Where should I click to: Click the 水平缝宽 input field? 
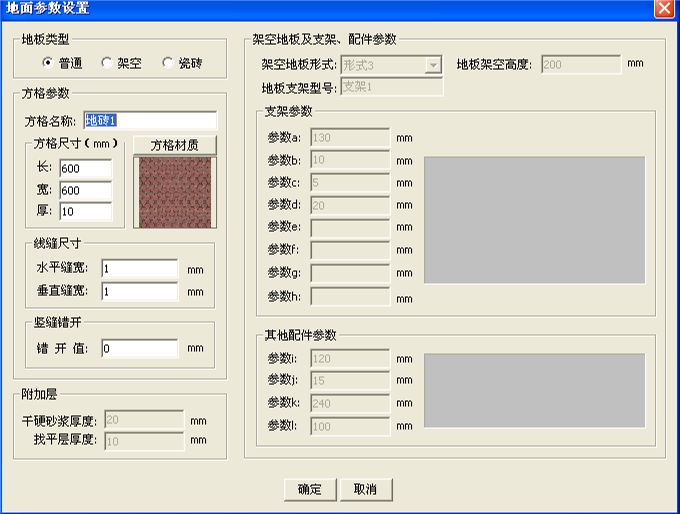tap(140, 269)
